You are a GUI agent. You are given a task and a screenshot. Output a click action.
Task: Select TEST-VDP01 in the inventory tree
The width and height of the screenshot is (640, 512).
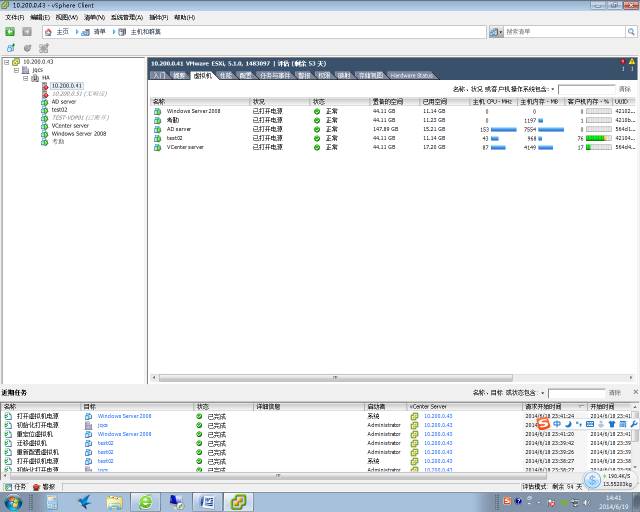click(x=80, y=118)
